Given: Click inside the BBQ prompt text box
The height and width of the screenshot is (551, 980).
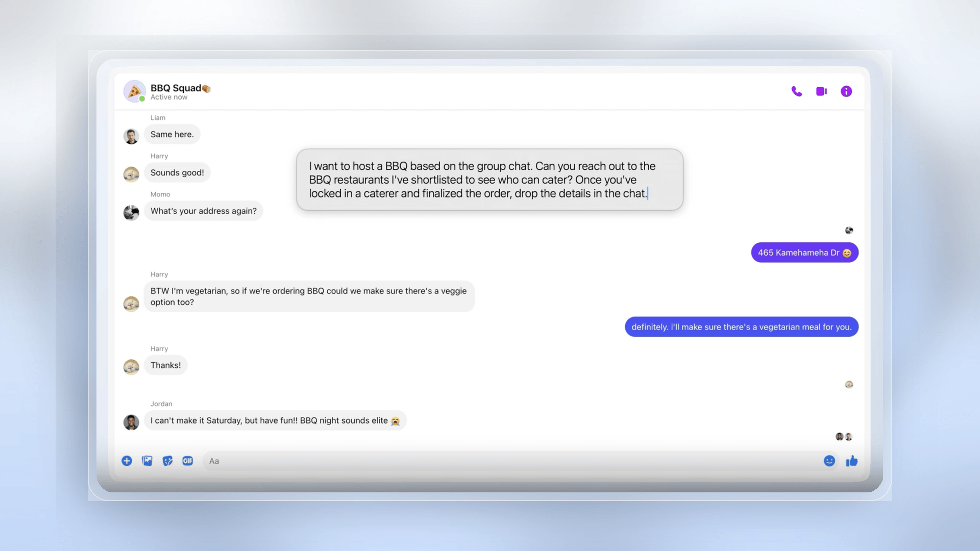Looking at the screenshot, I should pos(489,180).
